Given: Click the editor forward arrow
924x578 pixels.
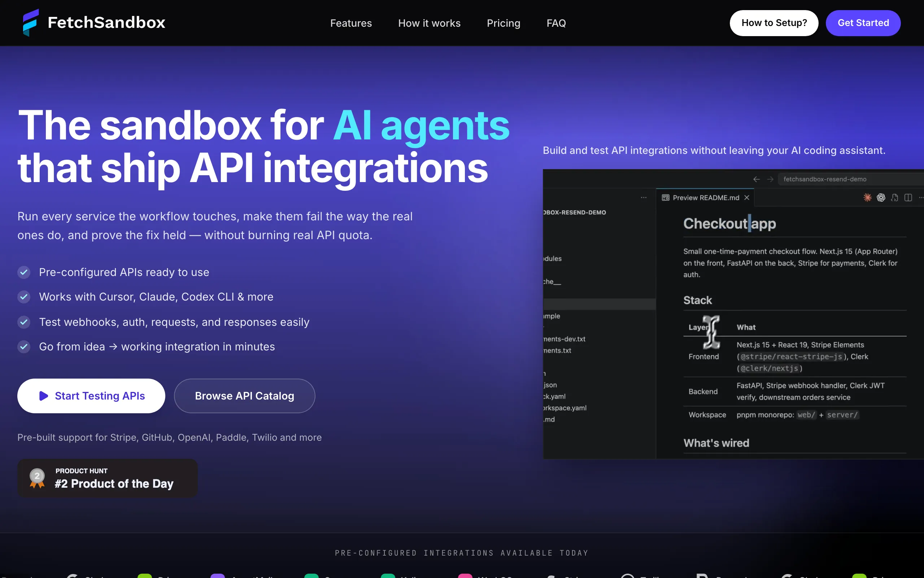Looking at the screenshot, I should click(770, 179).
